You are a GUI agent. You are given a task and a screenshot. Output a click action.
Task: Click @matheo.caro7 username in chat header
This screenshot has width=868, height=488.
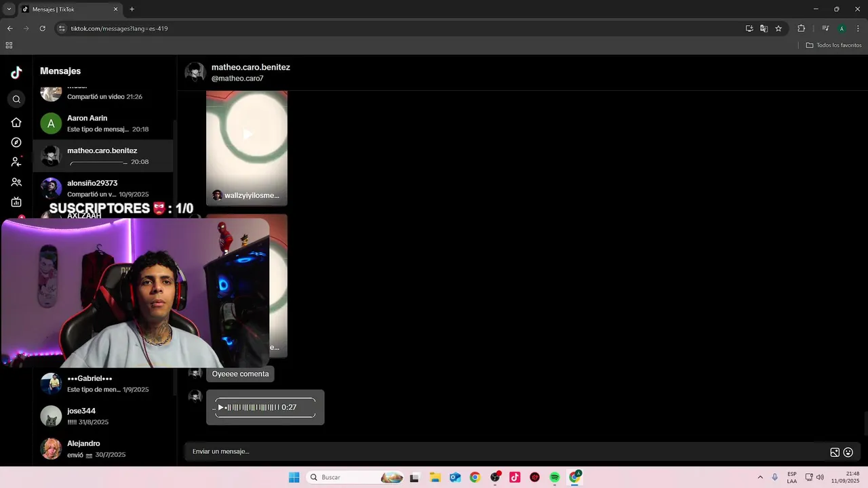[237, 79]
